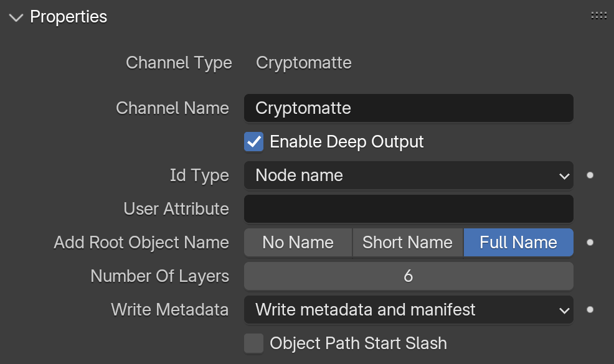This screenshot has width=614, height=364.
Task: Enable the Object Path Start Slash checkbox
Action: pos(253,343)
